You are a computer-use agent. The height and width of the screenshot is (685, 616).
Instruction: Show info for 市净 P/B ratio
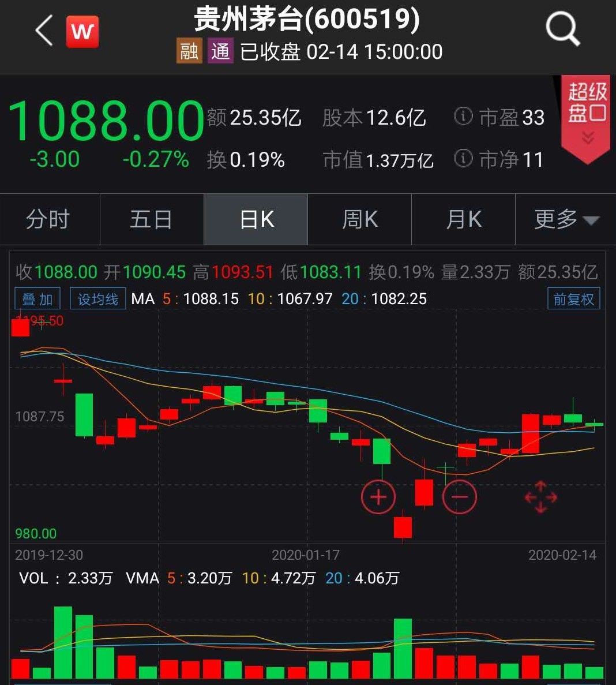click(463, 158)
